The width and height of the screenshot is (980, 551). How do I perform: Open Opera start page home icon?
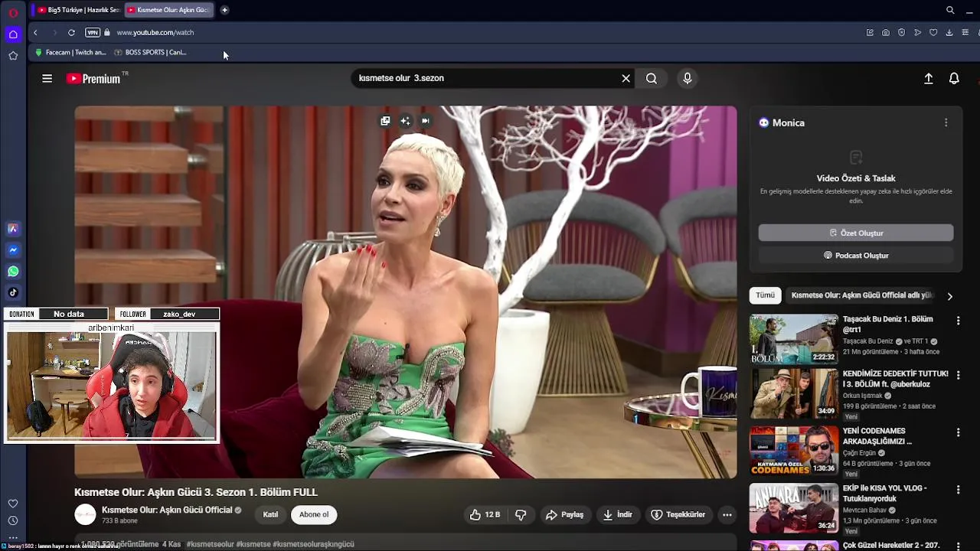(x=13, y=34)
